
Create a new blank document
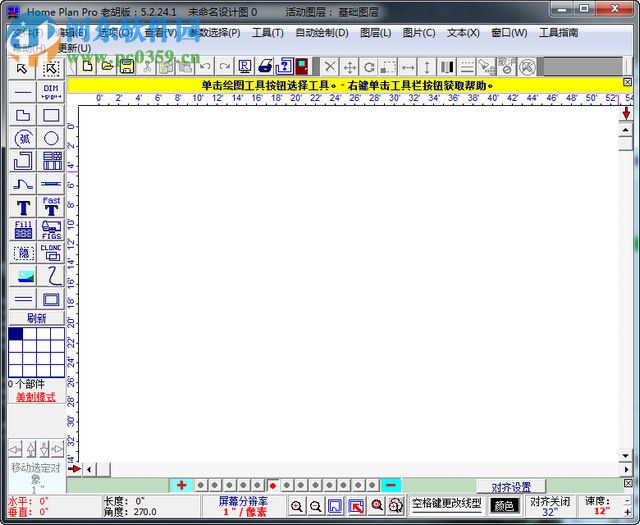pos(87,67)
